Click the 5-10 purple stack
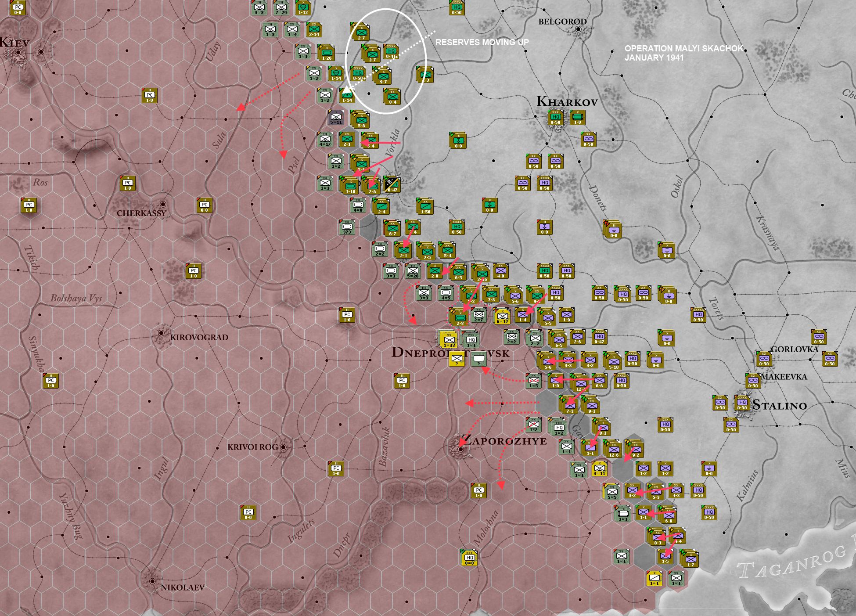The width and height of the screenshot is (856, 616). pyautogui.click(x=613, y=361)
